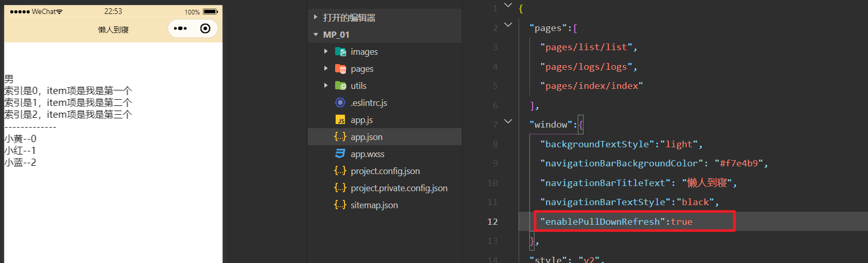Click the 懒人到寝 navigation bar title

click(113, 29)
